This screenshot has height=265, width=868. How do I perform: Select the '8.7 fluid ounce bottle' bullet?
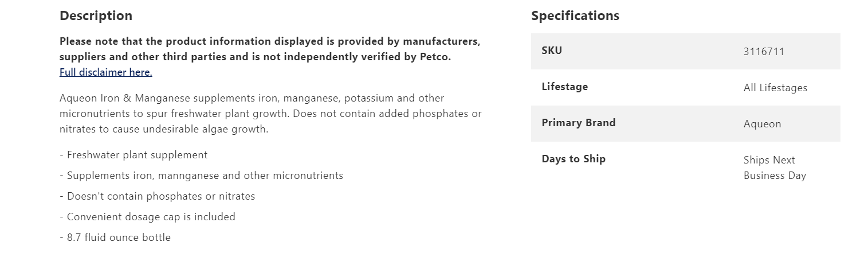click(x=119, y=237)
